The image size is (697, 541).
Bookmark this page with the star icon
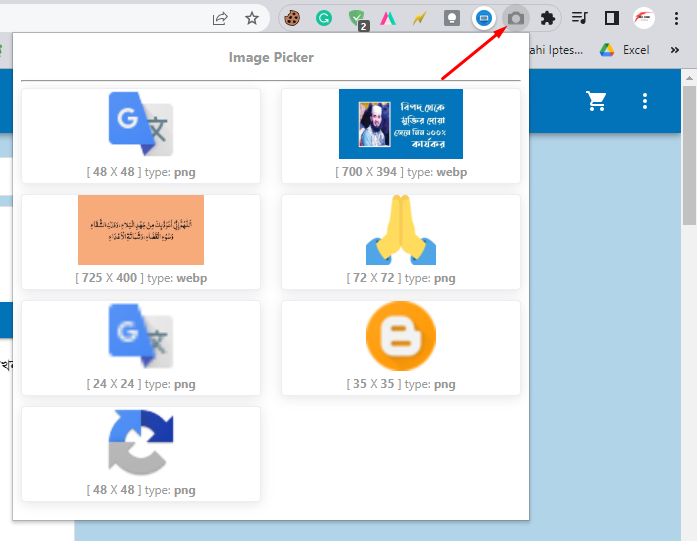coord(252,18)
